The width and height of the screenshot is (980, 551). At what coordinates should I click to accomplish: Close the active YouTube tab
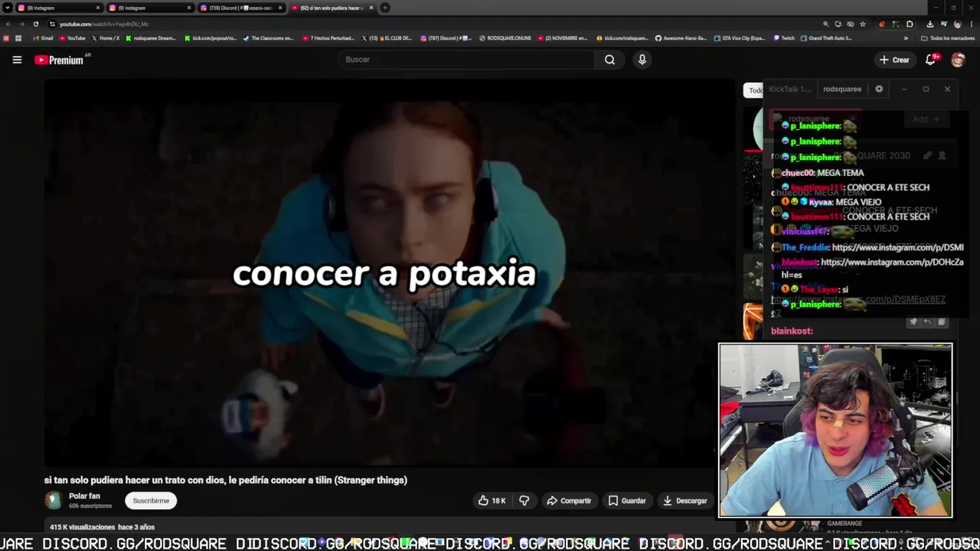371,8
